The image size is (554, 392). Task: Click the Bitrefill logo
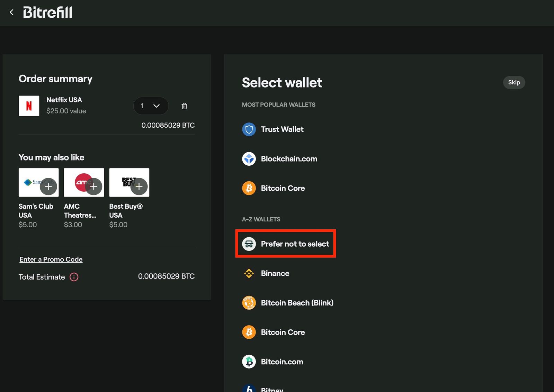(x=47, y=12)
